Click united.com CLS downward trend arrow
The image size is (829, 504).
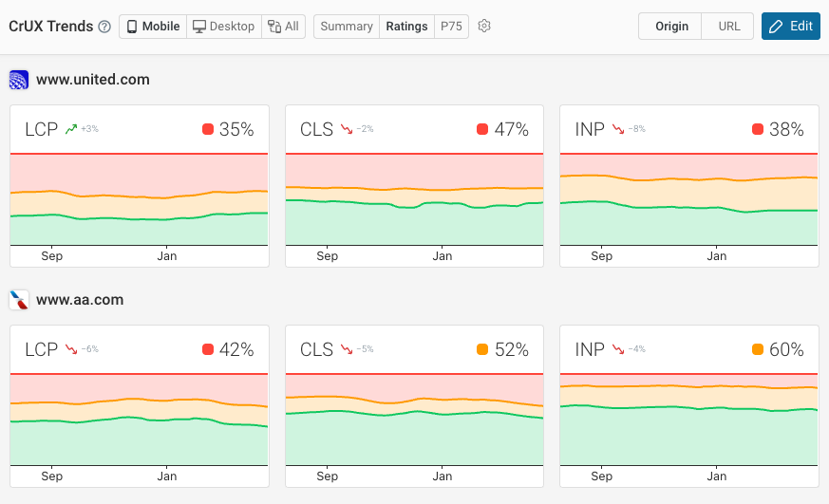(347, 129)
